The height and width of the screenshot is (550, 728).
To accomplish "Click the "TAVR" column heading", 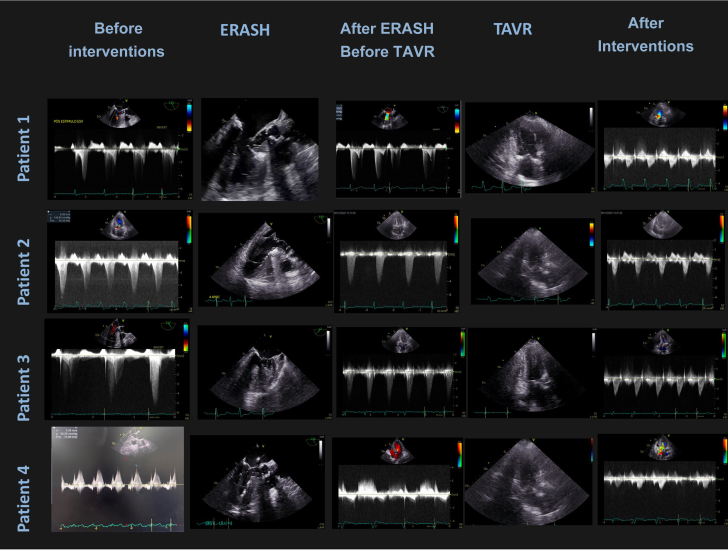I will click(x=513, y=29).
